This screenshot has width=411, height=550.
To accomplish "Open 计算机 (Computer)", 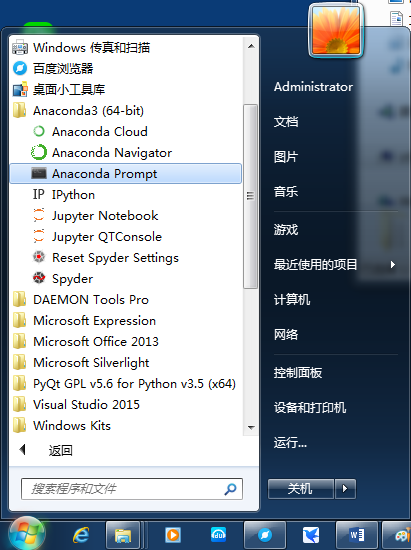I will tap(292, 300).
